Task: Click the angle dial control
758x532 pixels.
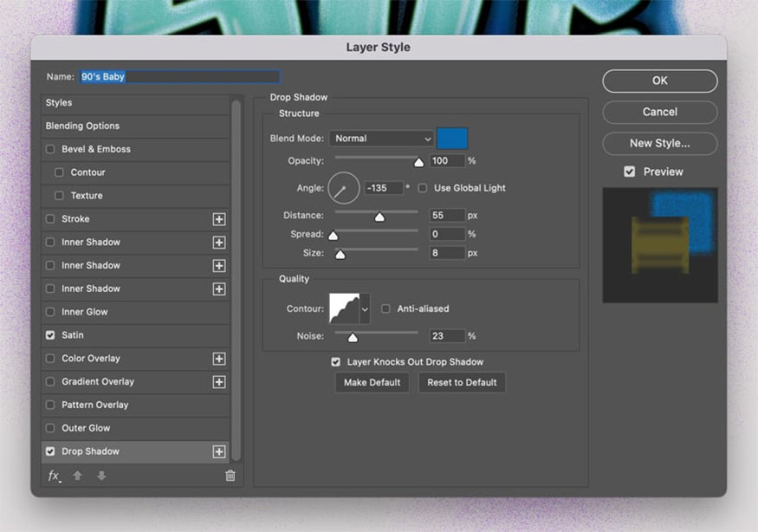Action: pyautogui.click(x=343, y=188)
